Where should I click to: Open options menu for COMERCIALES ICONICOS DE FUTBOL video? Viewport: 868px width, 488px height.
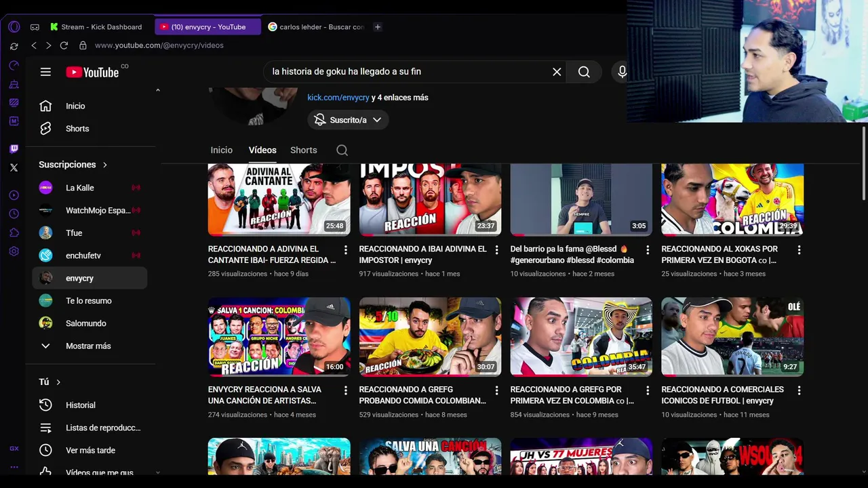(x=799, y=390)
